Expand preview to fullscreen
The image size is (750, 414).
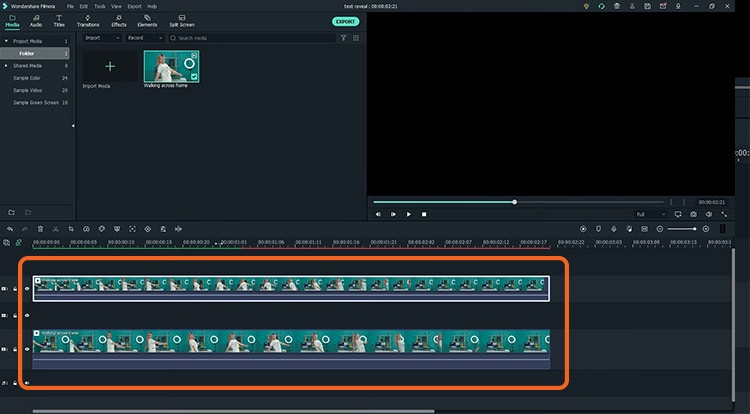click(724, 214)
